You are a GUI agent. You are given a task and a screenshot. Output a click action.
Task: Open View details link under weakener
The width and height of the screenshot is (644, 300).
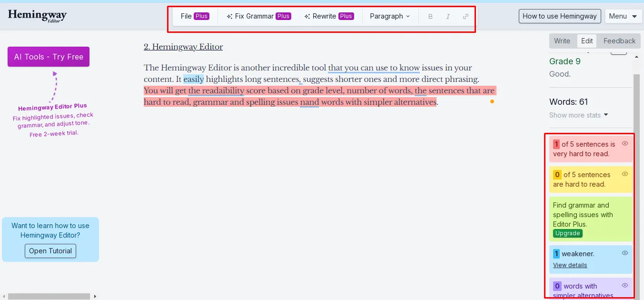coord(570,265)
